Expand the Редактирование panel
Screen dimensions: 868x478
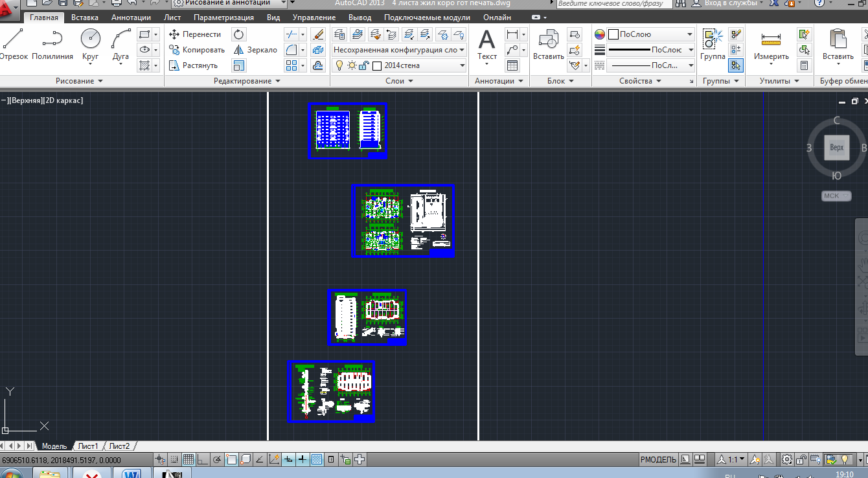(x=247, y=81)
